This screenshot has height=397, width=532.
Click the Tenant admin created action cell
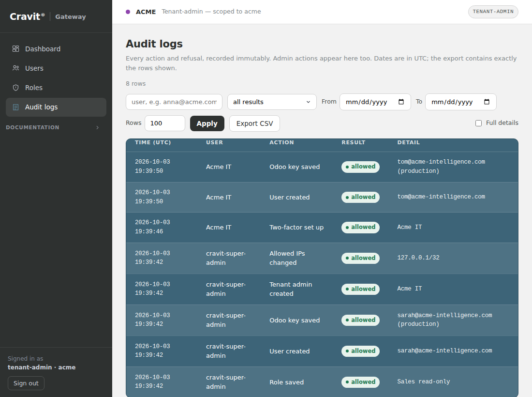291,289
